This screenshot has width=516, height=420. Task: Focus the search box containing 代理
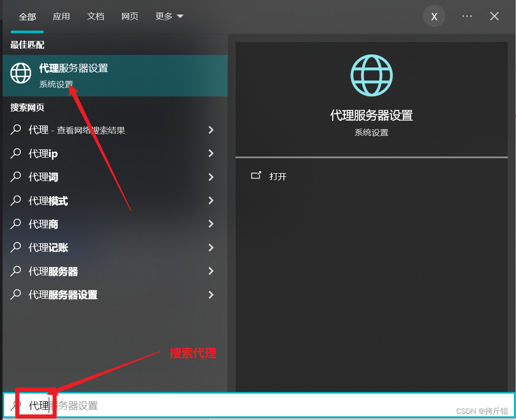(259, 405)
